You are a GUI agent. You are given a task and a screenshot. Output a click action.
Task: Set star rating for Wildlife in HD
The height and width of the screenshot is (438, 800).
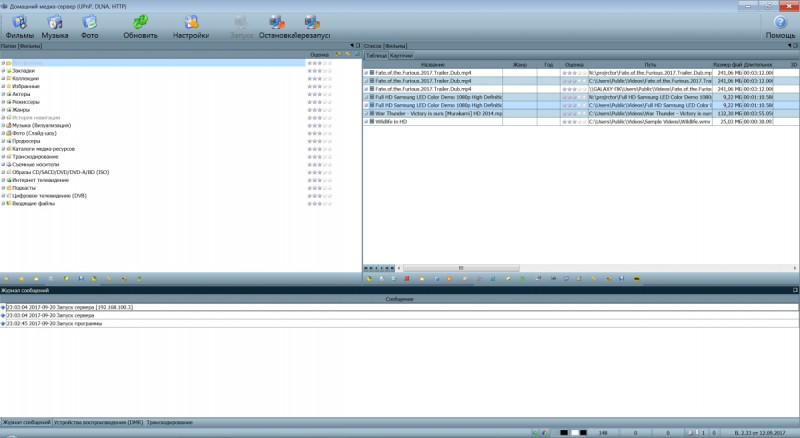pos(573,122)
